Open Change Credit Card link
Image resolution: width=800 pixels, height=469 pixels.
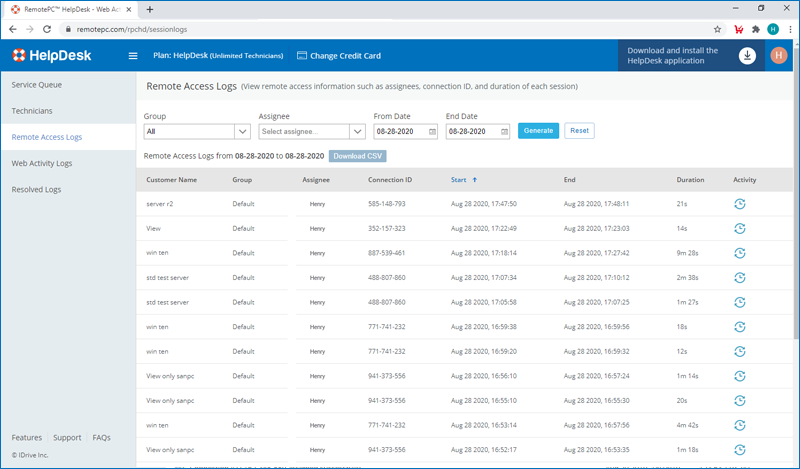click(338, 56)
